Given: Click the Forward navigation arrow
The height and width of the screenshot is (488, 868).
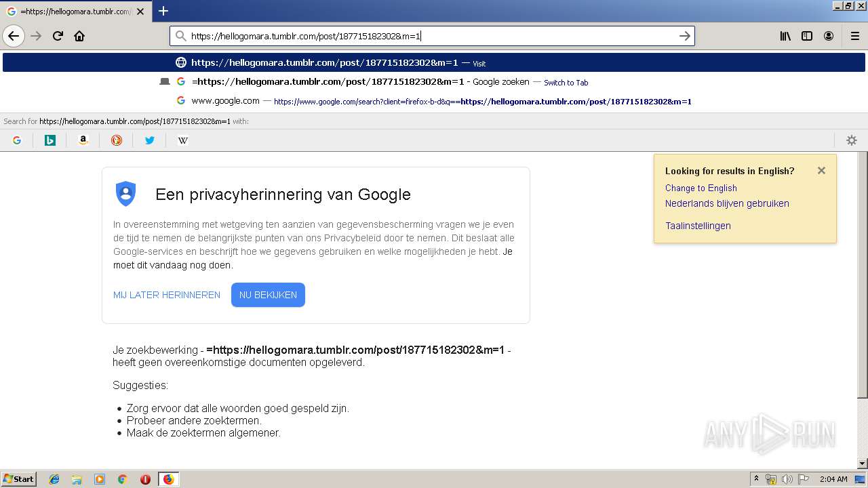Looking at the screenshot, I should (x=37, y=36).
